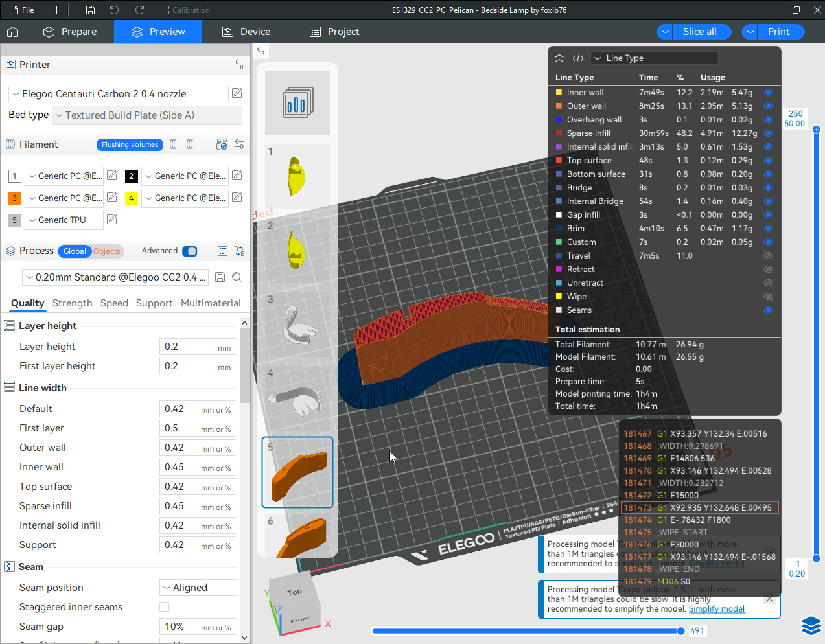The height and width of the screenshot is (644, 825).
Task: Expand the printer selection dropdown
Action: (119, 94)
